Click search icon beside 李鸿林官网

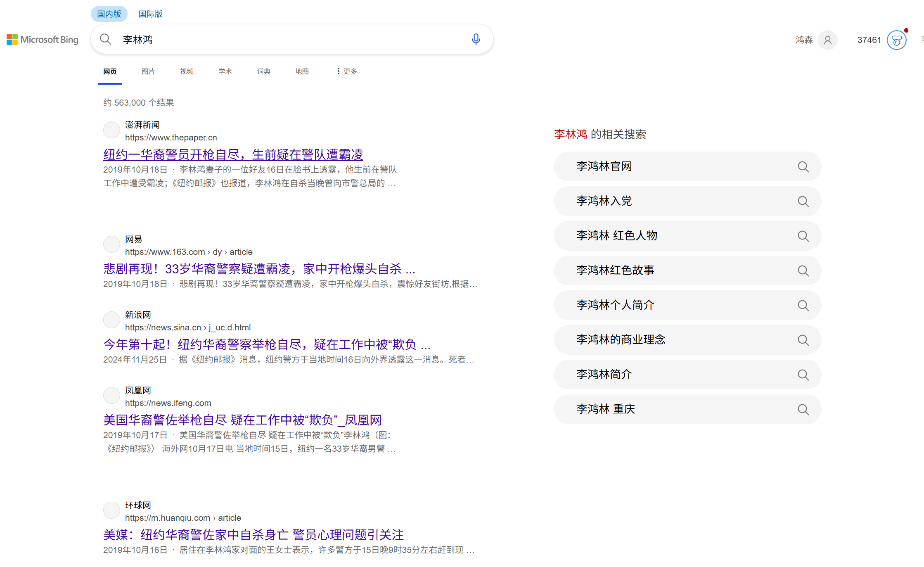pyautogui.click(x=803, y=167)
